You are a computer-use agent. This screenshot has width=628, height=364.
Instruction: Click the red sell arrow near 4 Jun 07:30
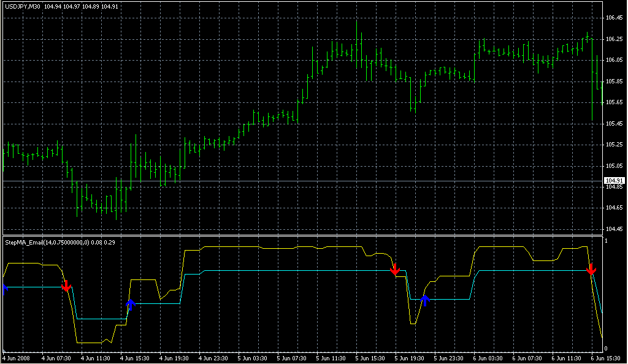tap(66, 286)
